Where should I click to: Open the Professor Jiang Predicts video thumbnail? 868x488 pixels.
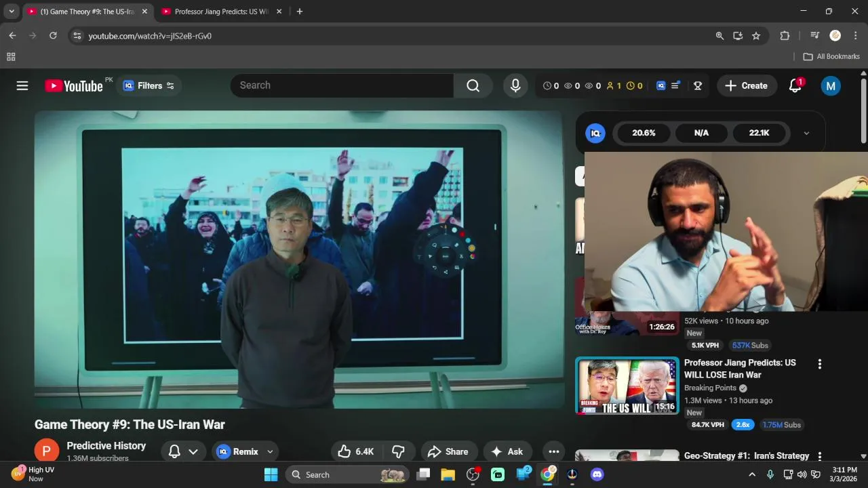(x=627, y=386)
